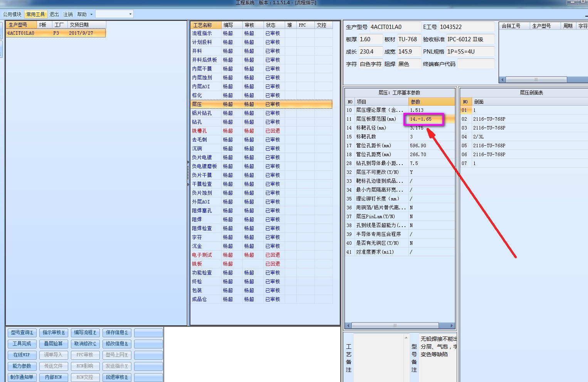Click the E工号 field showing 1043522
Viewport: 588px width, 382px height.
467,27
